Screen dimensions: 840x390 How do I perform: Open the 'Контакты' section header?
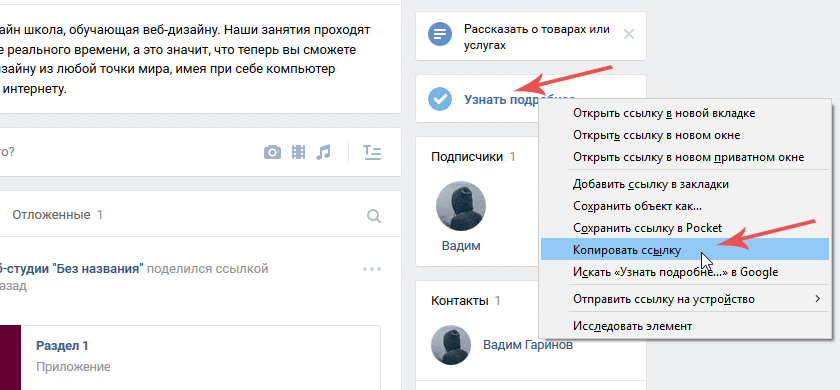click(460, 301)
